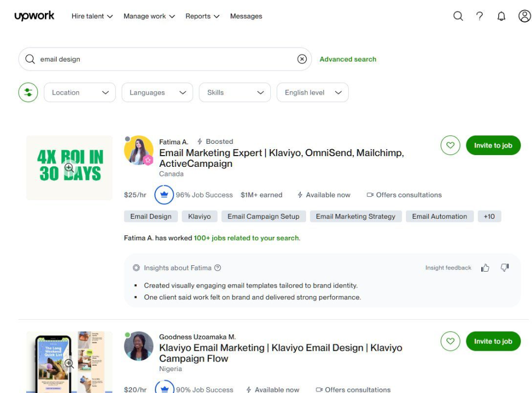
Task: Expand the Hire talent menu
Action: tap(92, 16)
